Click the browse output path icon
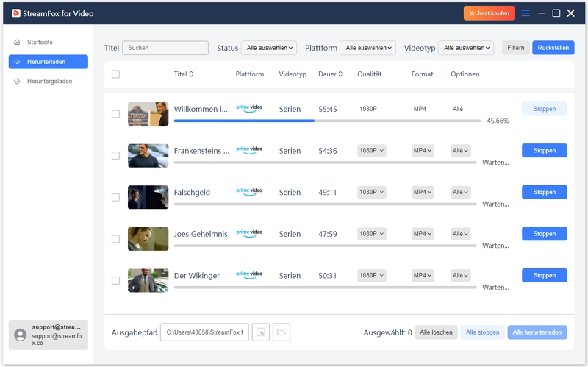The height and width of the screenshot is (367, 588). pyautogui.click(x=261, y=332)
